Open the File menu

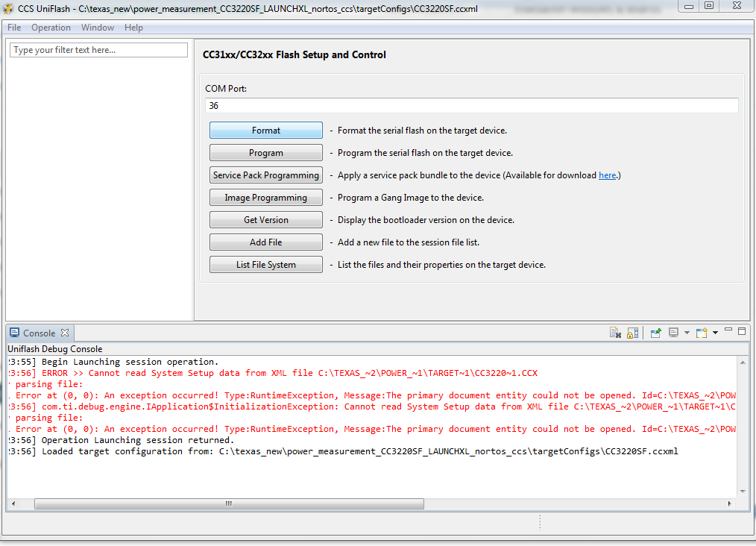(14, 28)
